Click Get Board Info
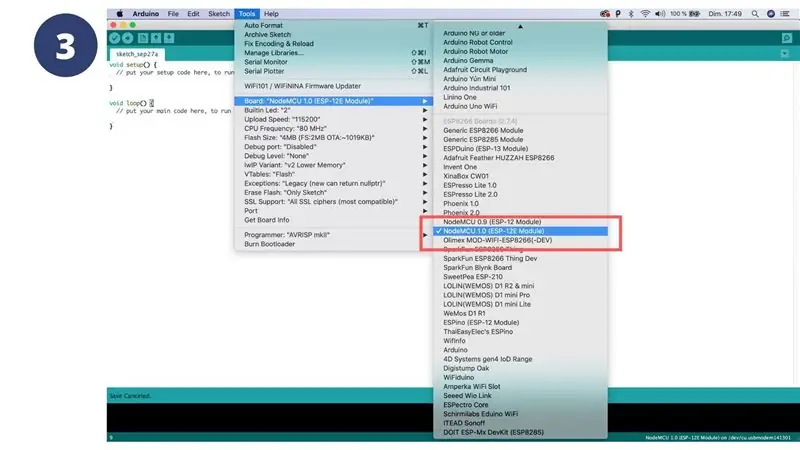 point(334,220)
